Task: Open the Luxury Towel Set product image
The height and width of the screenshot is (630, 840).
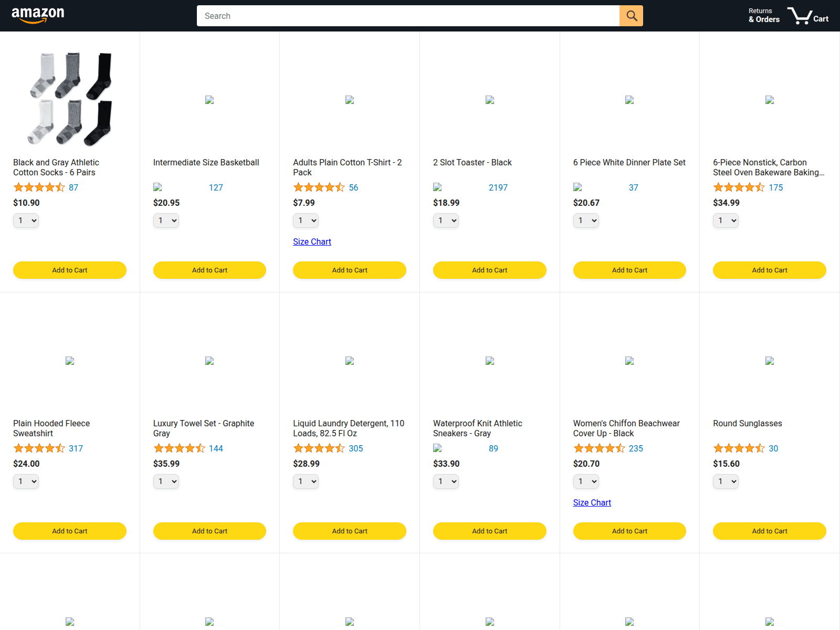Action: click(x=209, y=361)
